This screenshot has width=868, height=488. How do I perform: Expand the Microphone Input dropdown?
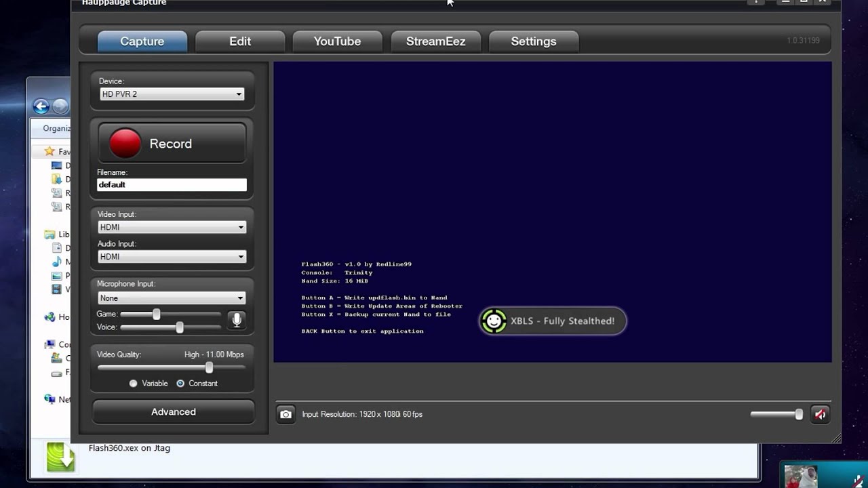pos(172,298)
